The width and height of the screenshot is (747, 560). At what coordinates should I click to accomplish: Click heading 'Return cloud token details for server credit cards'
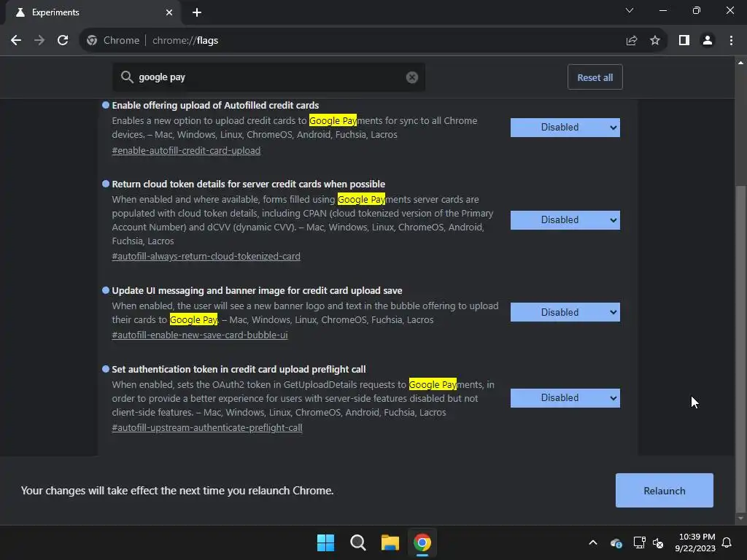(x=249, y=184)
